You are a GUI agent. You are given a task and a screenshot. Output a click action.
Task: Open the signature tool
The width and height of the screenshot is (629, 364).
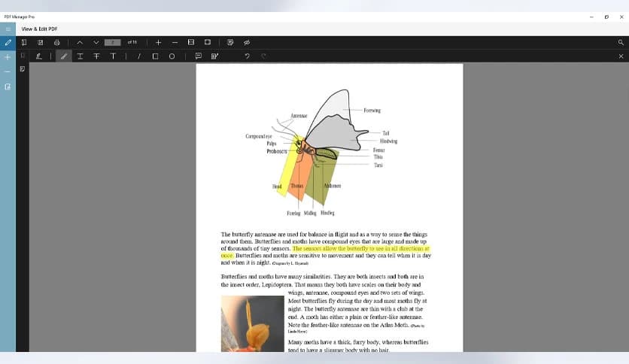click(38, 56)
